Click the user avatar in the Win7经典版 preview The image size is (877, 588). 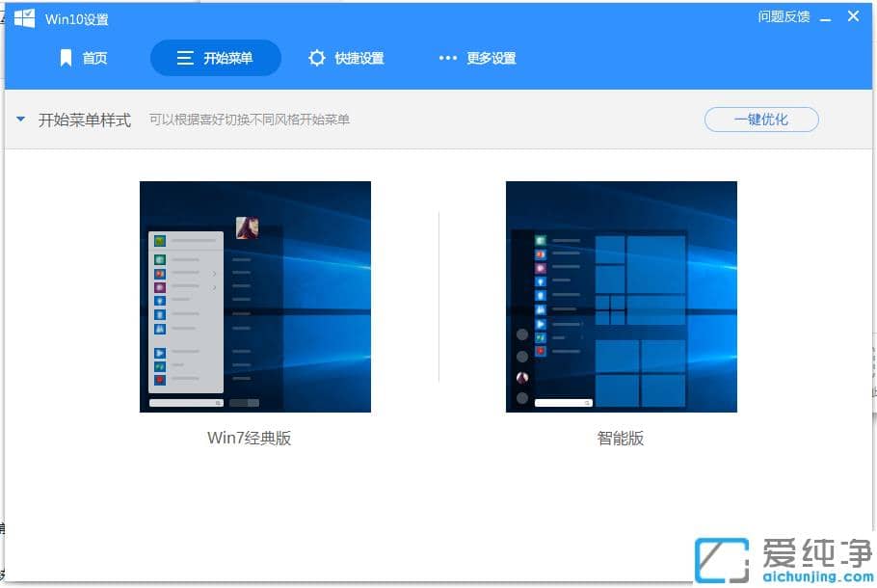click(247, 226)
